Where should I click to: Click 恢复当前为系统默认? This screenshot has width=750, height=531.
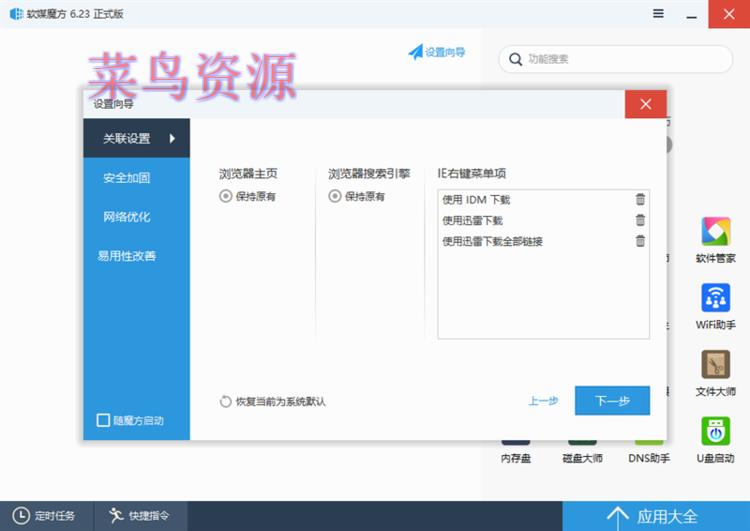[273, 401]
